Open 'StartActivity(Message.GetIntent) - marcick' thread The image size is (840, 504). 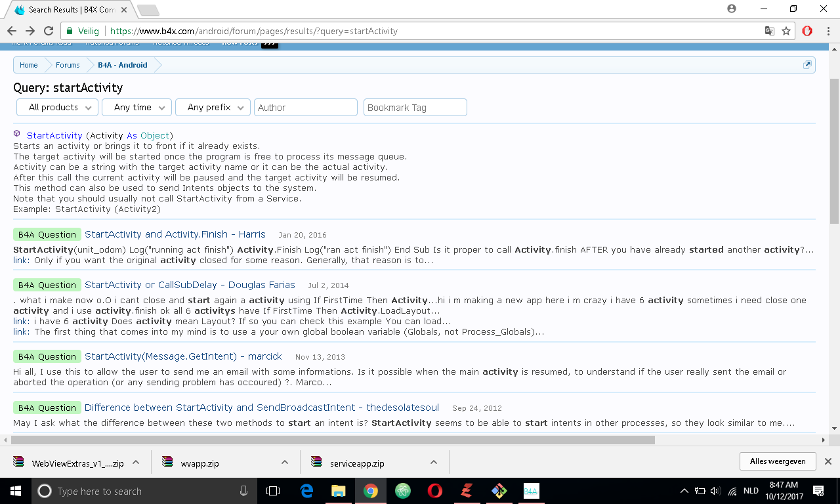pyautogui.click(x=183, y=356)
